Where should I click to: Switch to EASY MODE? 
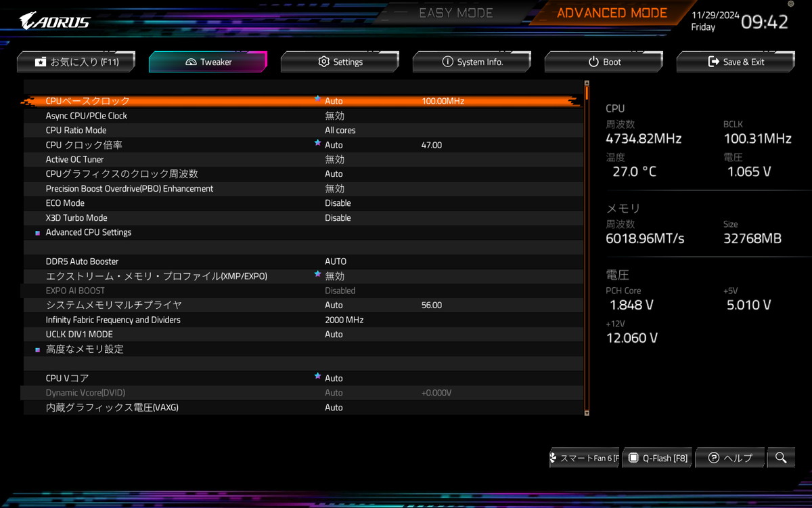pos(456,13)
